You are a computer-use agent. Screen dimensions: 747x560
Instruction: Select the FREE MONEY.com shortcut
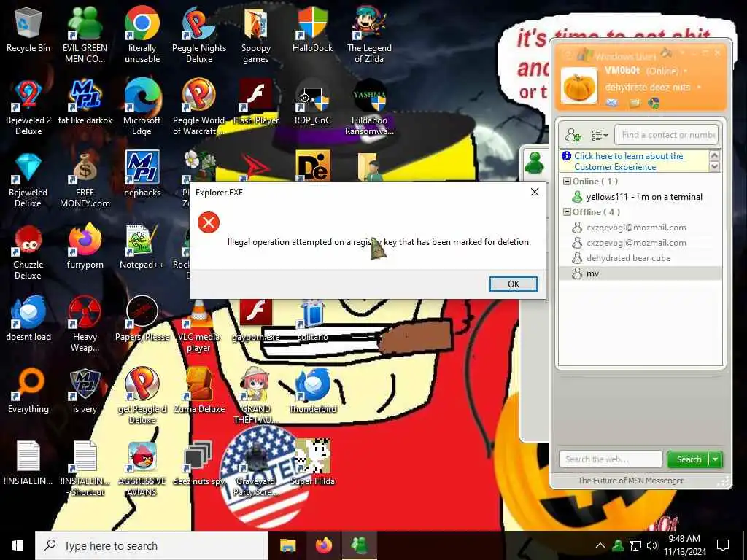click(85, 180)
